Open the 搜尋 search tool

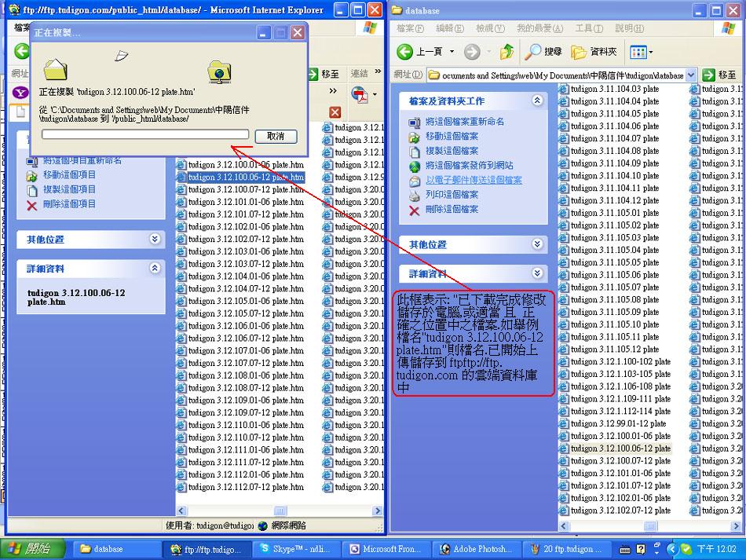(543, 51)
